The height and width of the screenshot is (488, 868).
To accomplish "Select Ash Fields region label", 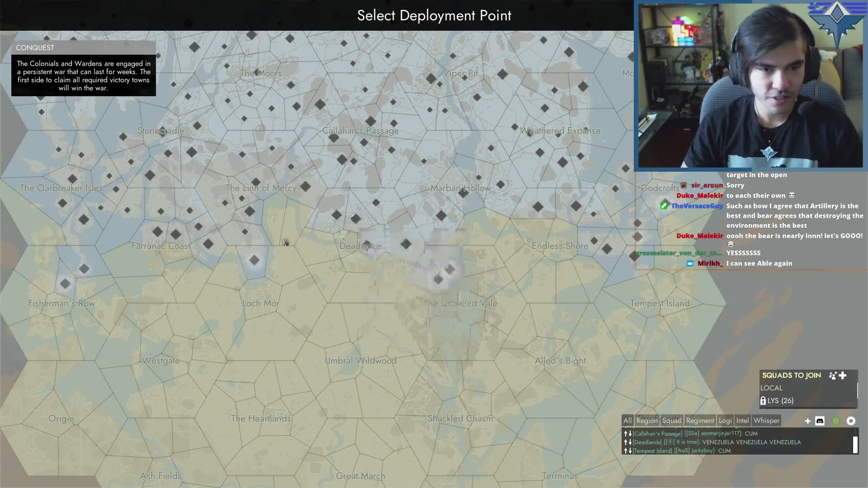I will (x=161, y=476).
